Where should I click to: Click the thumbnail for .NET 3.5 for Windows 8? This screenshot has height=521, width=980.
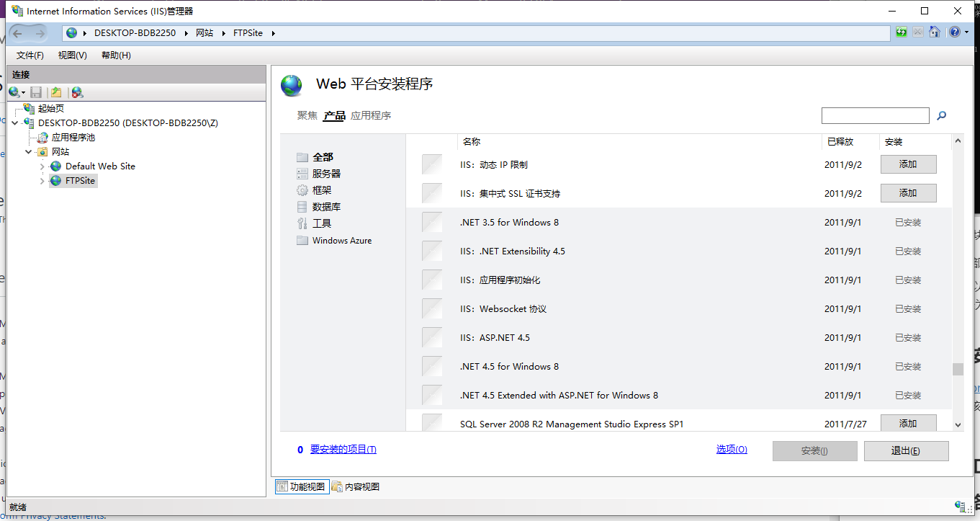click(x=432, y=222)
